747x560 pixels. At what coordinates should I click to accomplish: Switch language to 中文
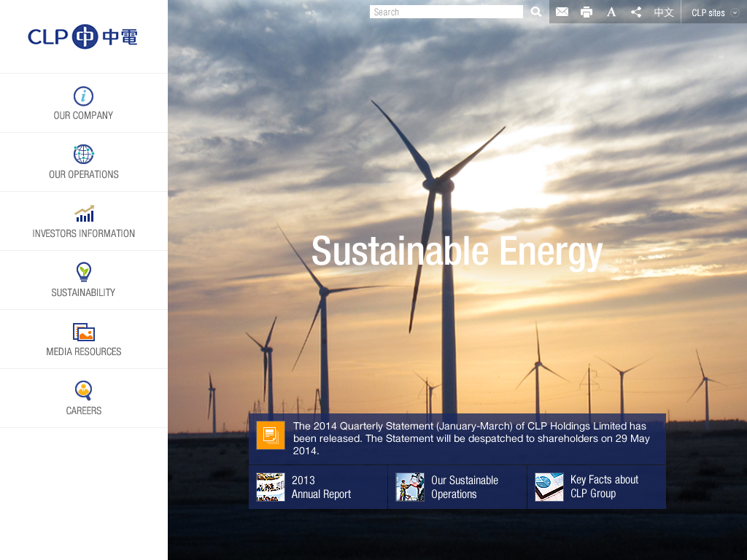tap(664, 12)
